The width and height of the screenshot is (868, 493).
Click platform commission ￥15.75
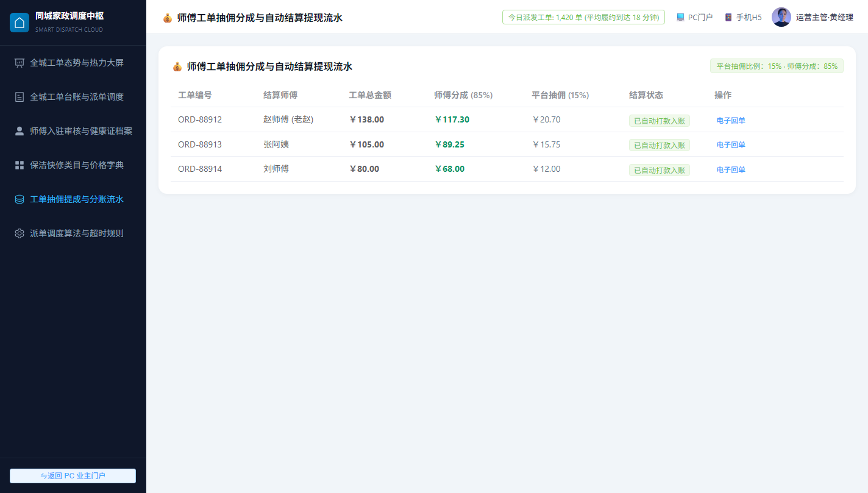coord(546,144)
